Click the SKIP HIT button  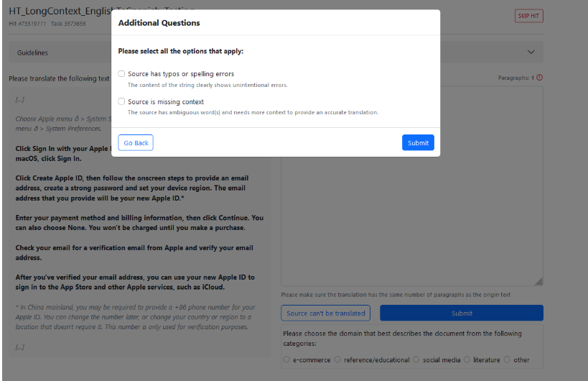[x=528, y=16]
